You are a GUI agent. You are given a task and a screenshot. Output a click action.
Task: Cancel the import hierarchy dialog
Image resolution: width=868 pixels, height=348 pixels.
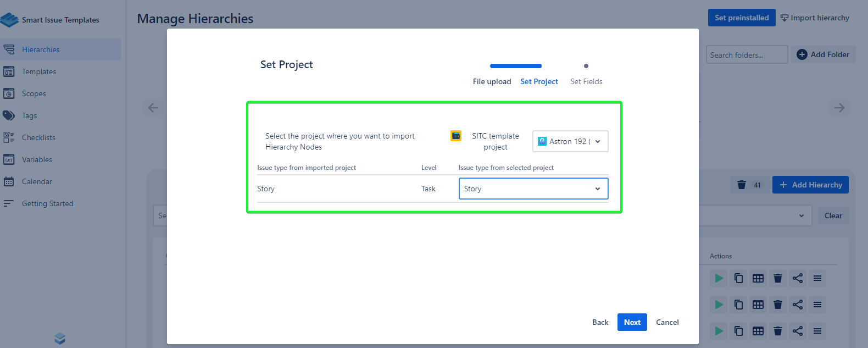[x=667, y=322]
